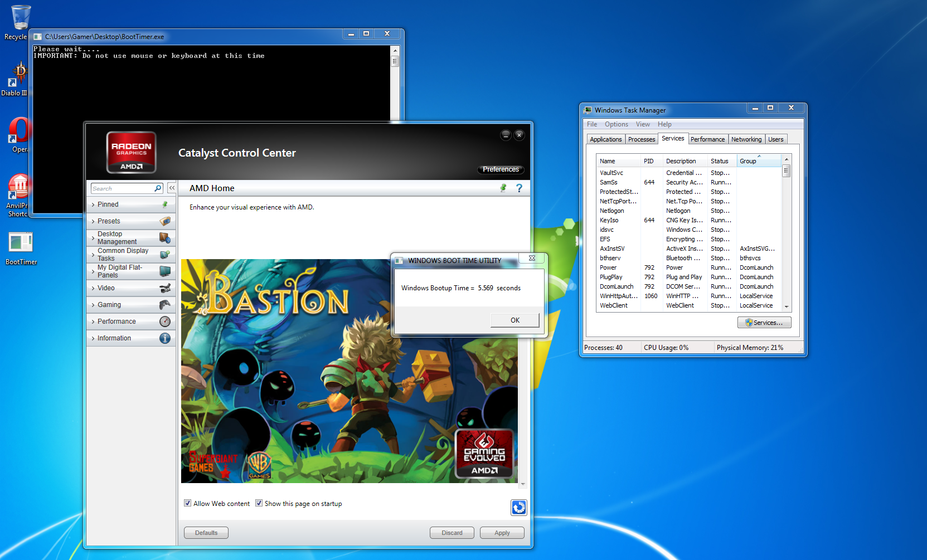Click the console window scrollbar thumb
Image resolution: width=927 pixels, height=560 pixels.
tap(395, 61)
